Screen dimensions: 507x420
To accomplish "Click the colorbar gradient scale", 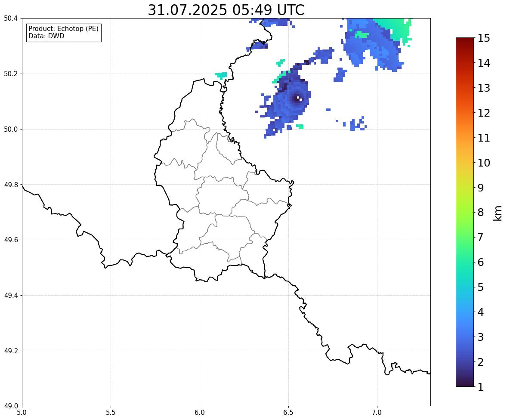I will tap(465, 212).
